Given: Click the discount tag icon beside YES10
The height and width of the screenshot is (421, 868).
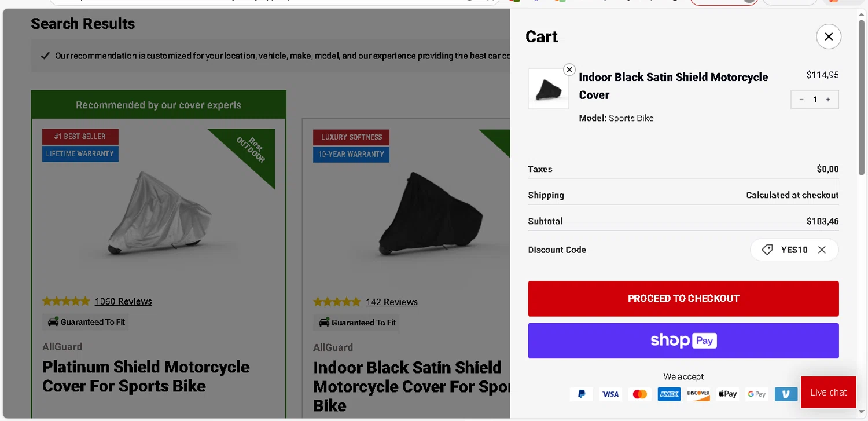Looking at the screenshot, I should 767,250.
